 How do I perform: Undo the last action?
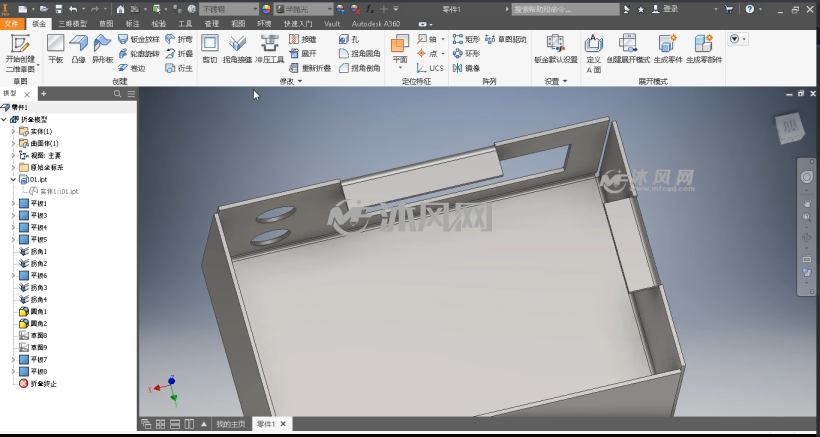[x=73, y=9]
